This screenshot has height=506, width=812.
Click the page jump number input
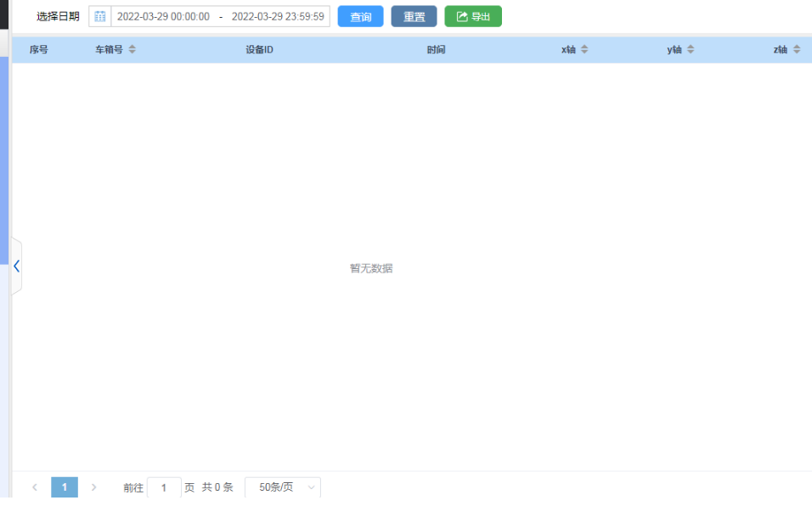click(164, 487)
